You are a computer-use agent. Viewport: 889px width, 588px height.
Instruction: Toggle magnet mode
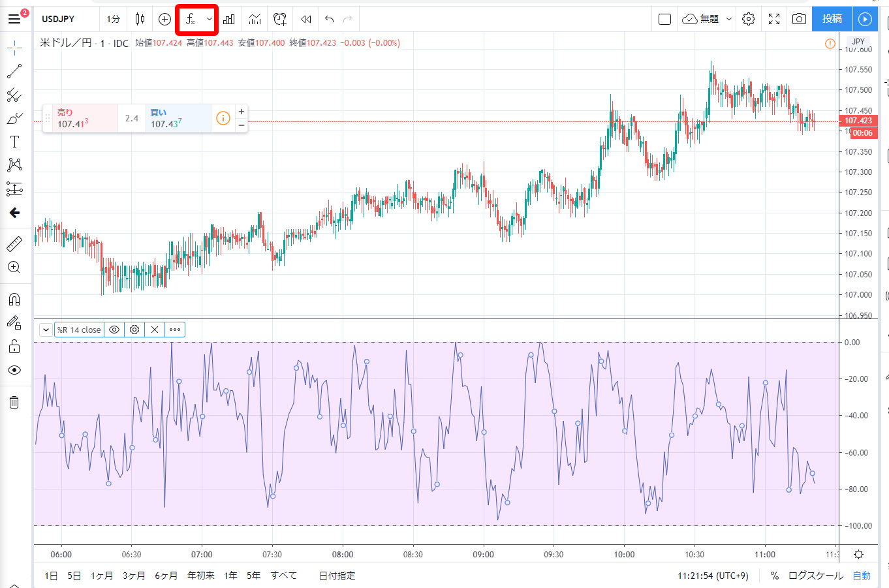click(x=14, y=299)
